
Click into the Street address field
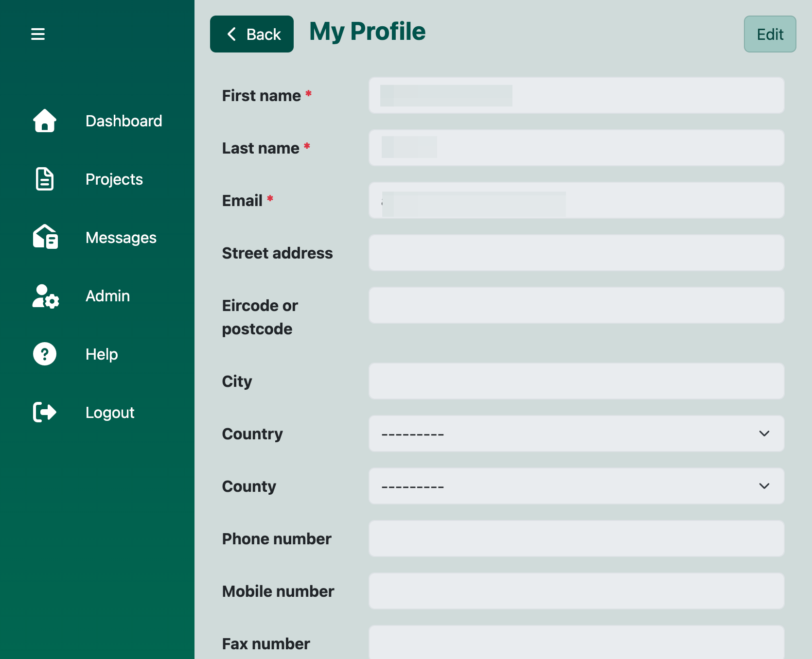[x=577, y=253]
